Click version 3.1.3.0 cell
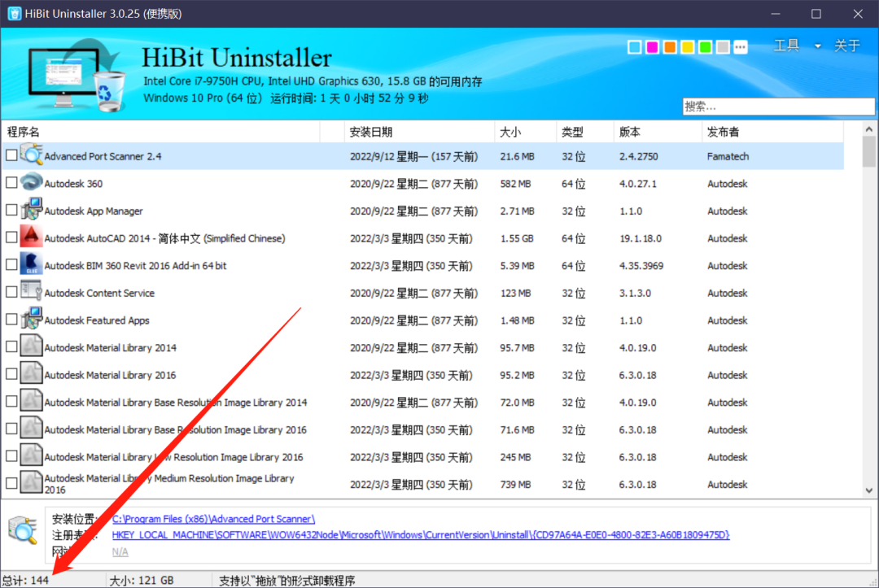Screen dimensions: 879x588 [x=635, y=293]
